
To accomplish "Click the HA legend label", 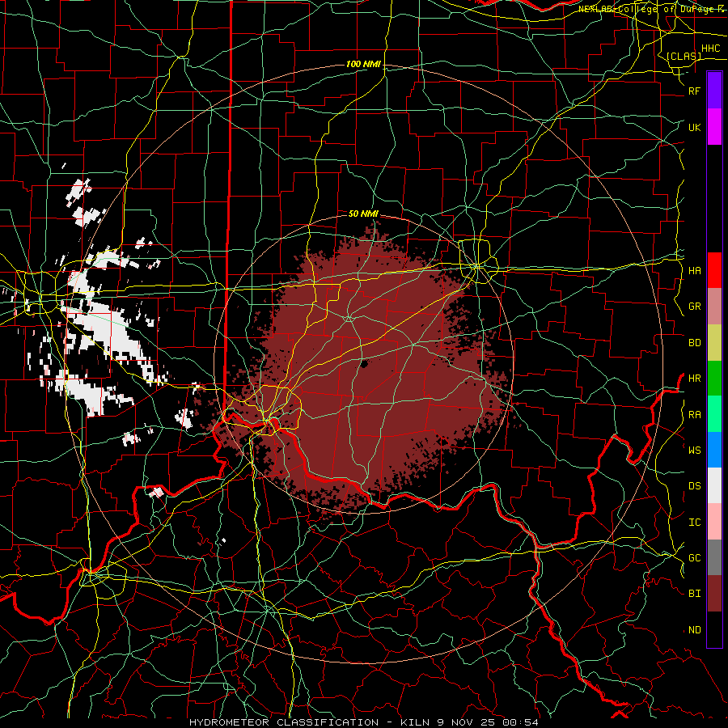I will coord(694,270).
